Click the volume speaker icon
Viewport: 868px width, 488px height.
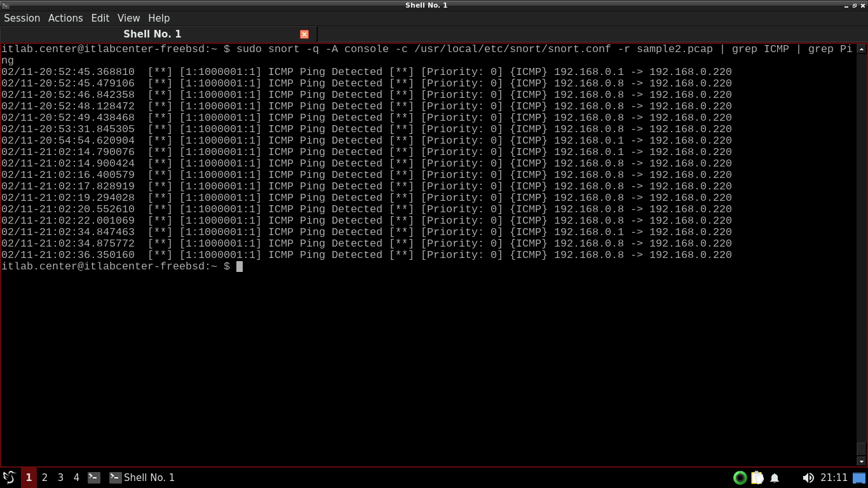click(808, 478)
